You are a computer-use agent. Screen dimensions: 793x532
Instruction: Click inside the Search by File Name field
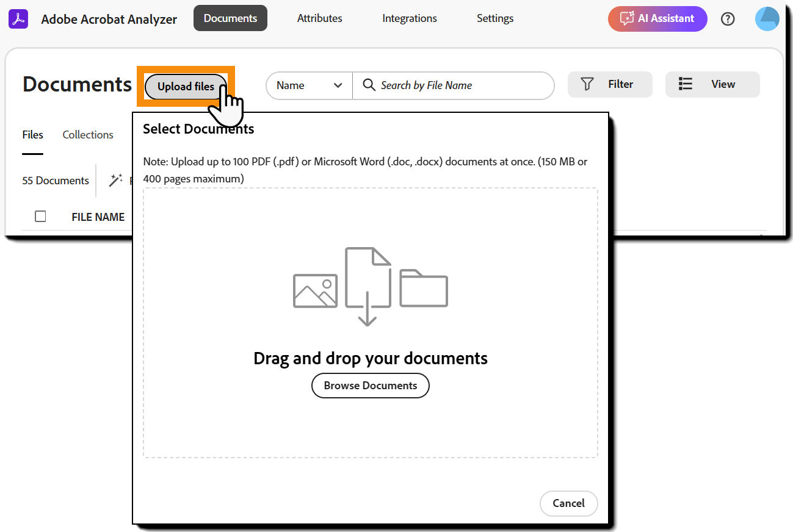point(454,85)
